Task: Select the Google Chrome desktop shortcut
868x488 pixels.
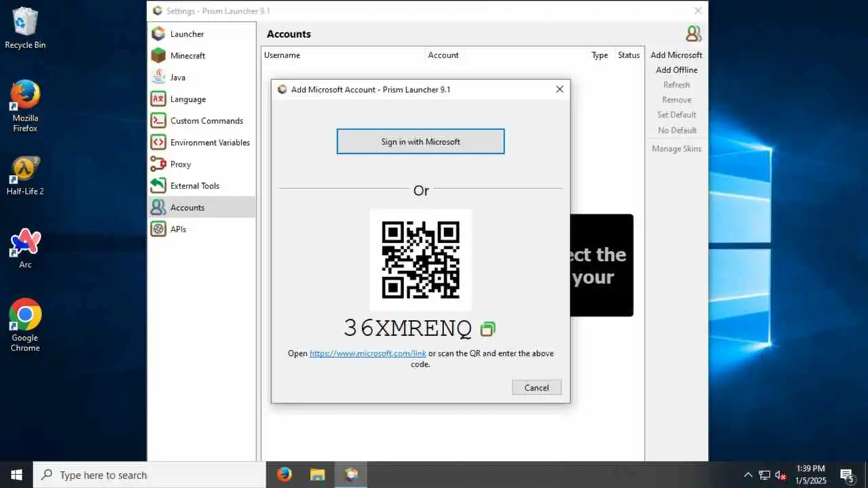Action: click(x=25, y=325)
